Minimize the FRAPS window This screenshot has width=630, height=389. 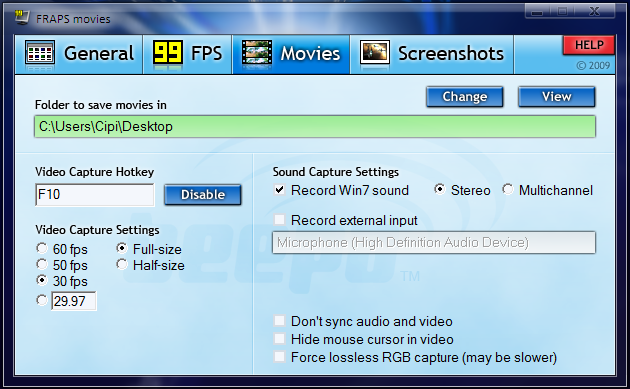(537, 11)
